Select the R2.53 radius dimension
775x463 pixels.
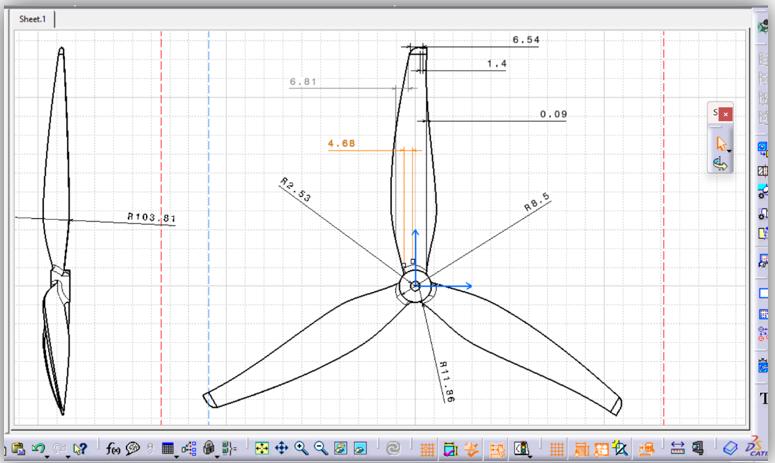(x=296, y=190)
